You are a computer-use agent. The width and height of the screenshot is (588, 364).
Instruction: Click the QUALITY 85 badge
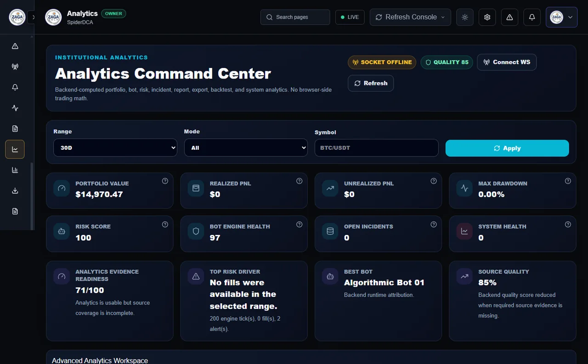click(447, 62)
